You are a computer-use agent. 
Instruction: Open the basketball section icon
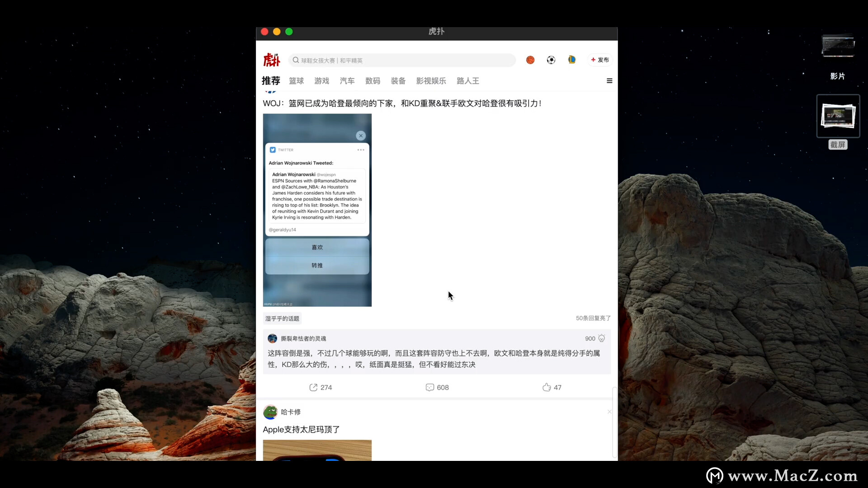(x=530, y=60)
